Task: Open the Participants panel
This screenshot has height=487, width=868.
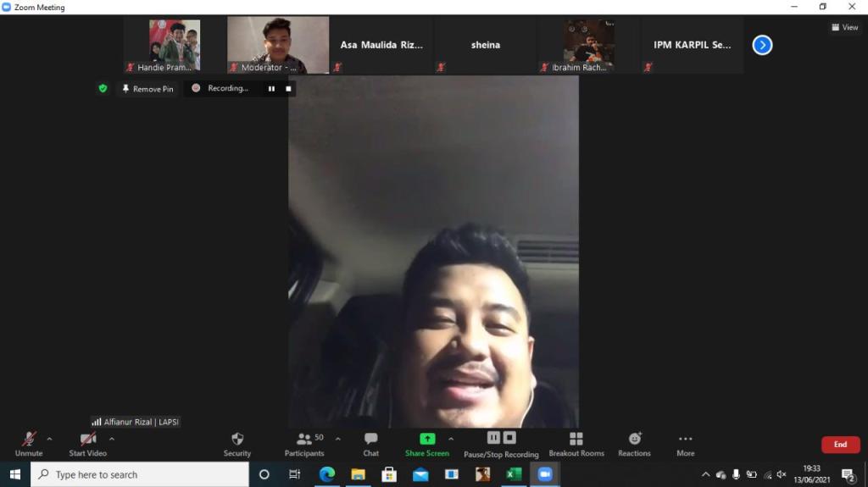Action: click(304, 443)
